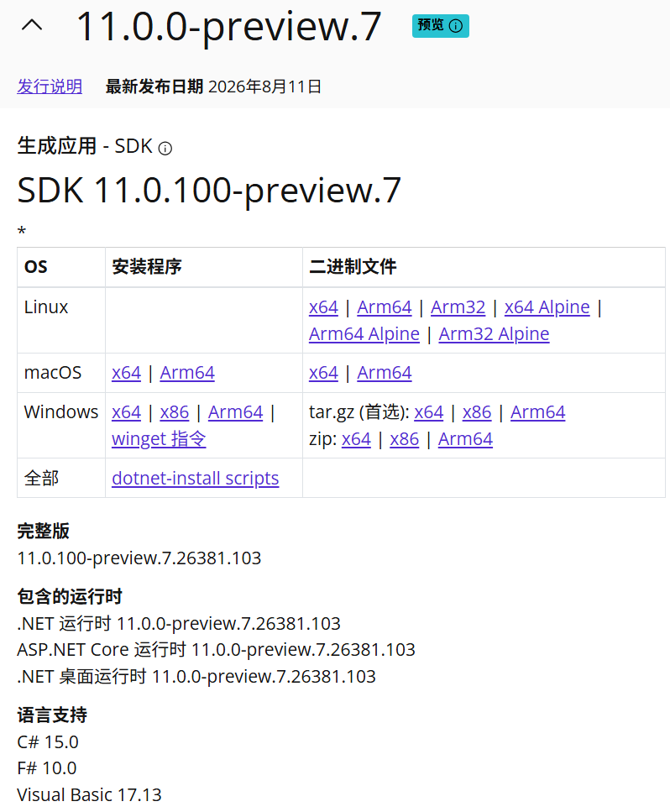Click the 包含的运行时 heading
670x812 pixels.
70,596
